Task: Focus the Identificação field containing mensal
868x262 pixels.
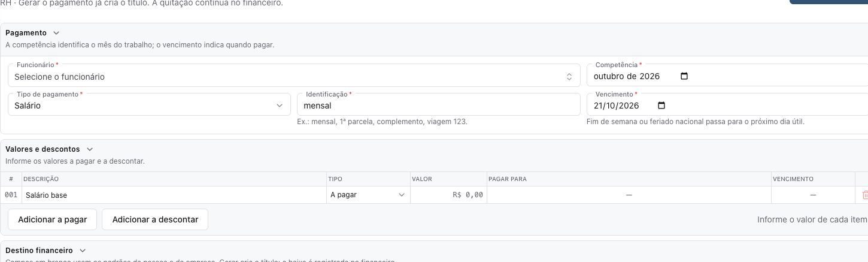Action: (439, 104)
